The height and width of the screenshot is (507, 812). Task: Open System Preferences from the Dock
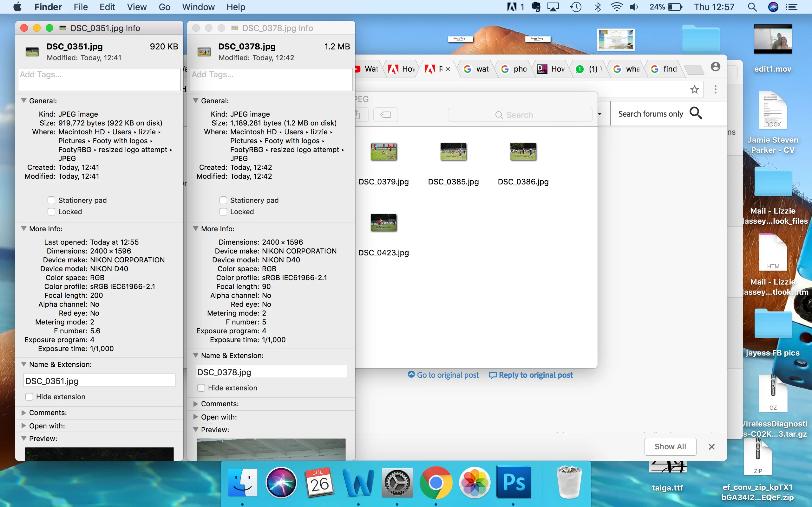(x=397, y=483)
